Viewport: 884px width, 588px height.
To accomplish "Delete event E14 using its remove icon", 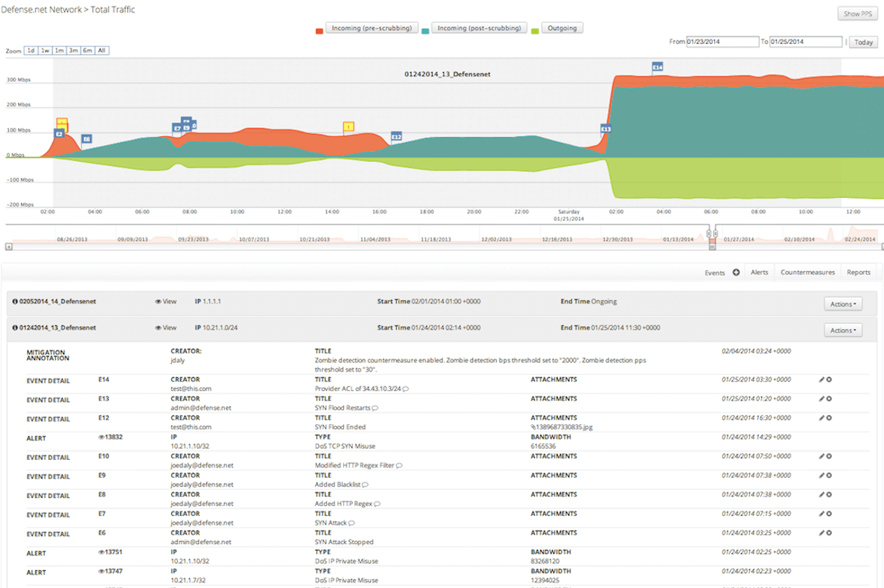I will click(830, 380).
